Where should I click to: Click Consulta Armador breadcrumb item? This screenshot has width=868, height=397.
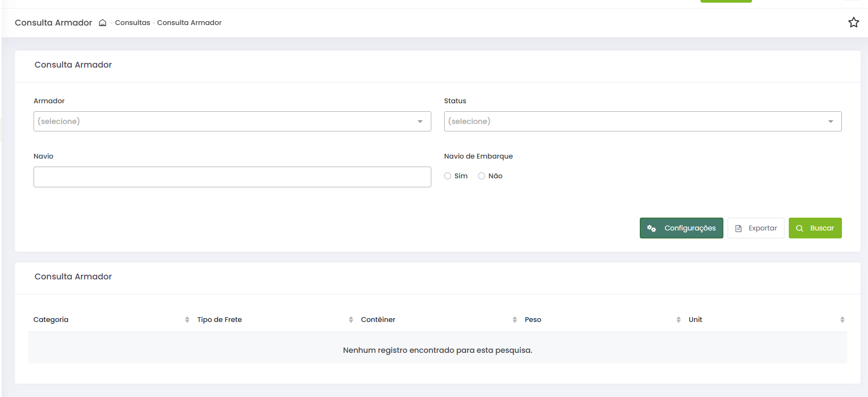(x=189, y=22)
